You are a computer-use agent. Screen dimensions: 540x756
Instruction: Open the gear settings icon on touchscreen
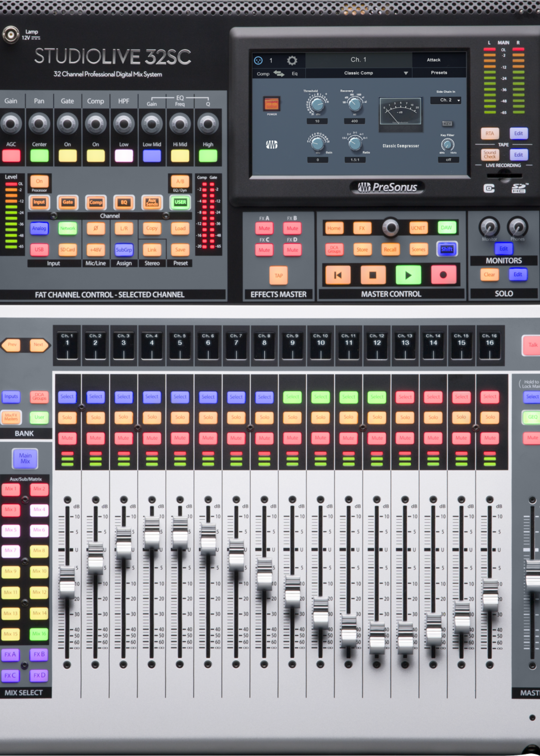coord(292,60)
